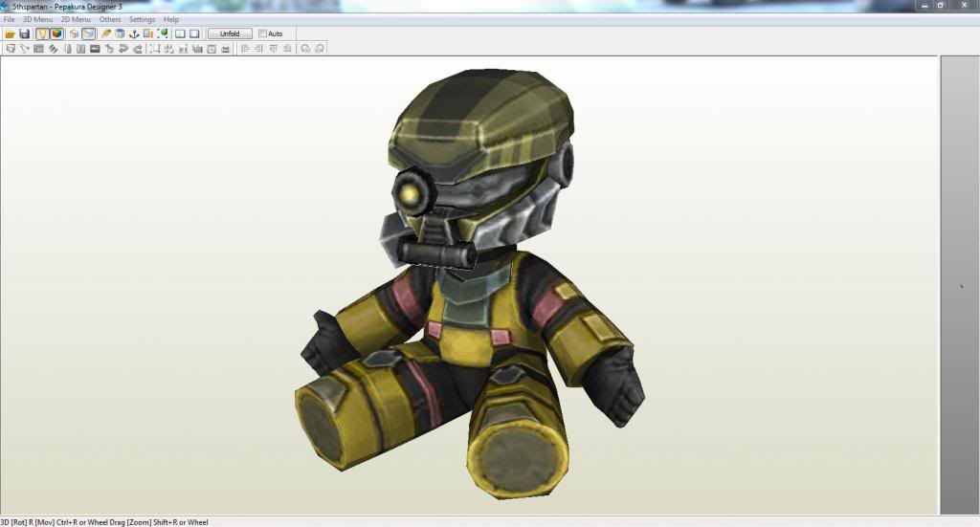Click the align top icon
Viewport: 980px width, 527px height.
(x=273, y=49)
